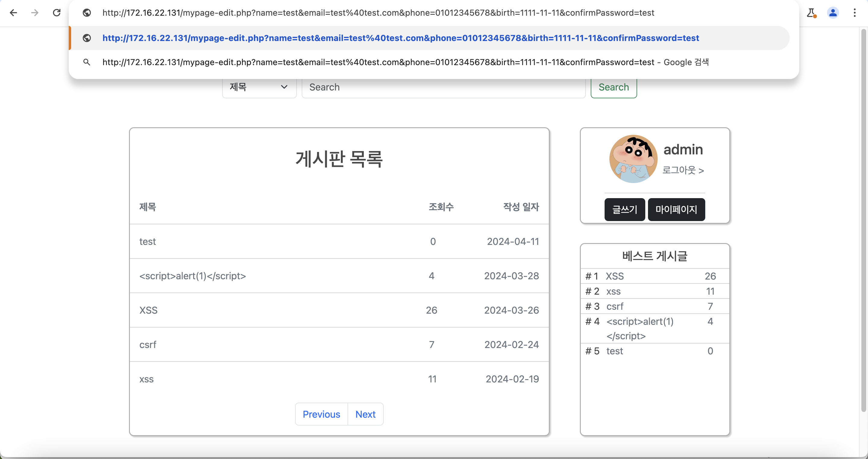Click into the Search text field
Screen dimensions: 868x459
tap(443, 87)
